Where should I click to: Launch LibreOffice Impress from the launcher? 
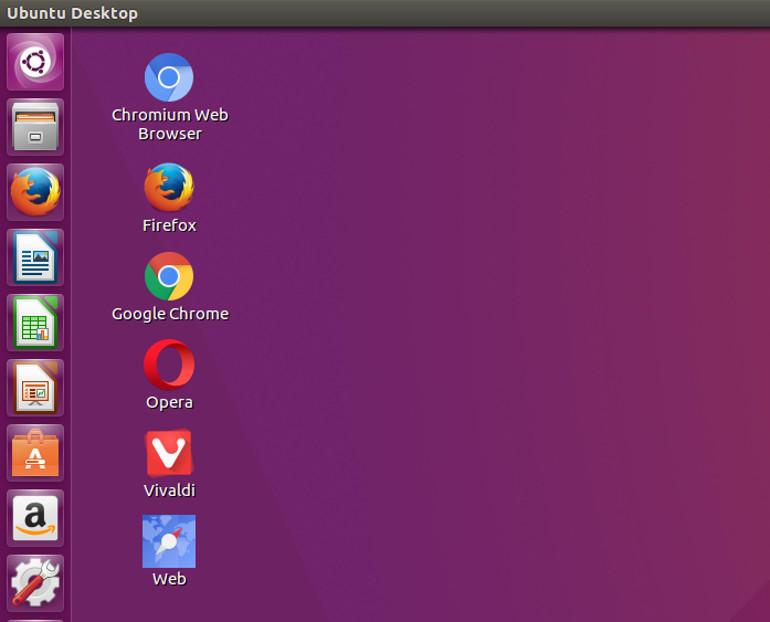36,387
